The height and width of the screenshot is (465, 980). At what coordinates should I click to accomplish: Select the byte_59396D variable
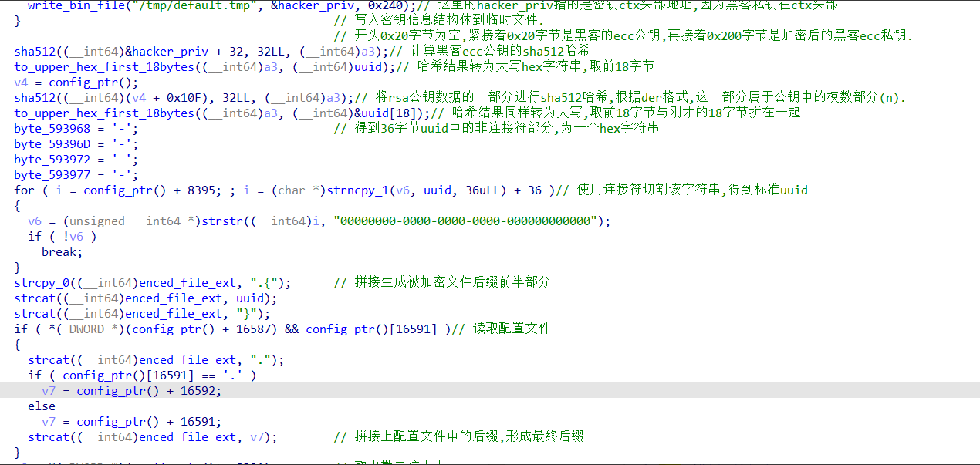tap(52, 144)
